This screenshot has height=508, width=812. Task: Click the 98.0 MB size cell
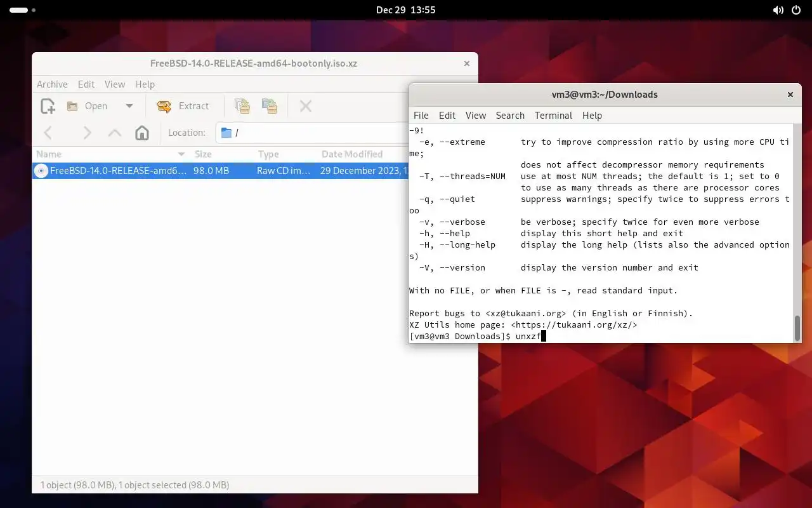click(211, 171)
